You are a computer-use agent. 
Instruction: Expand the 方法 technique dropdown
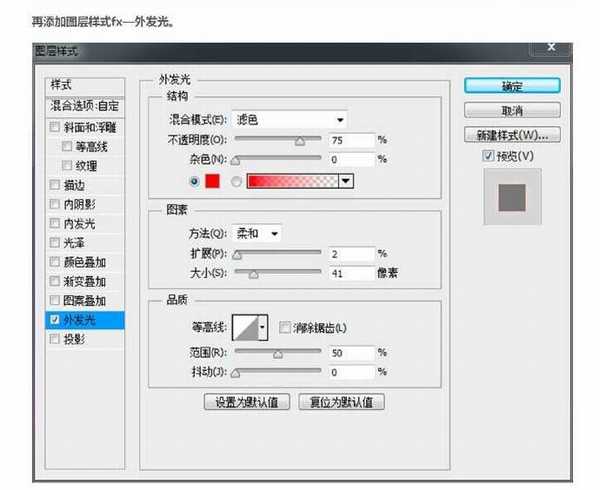click(x=257, y=233)
